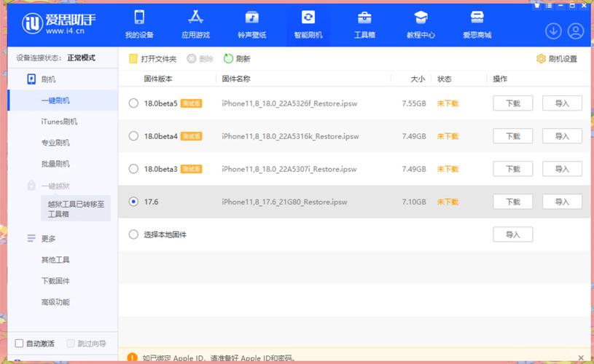Open 下载固件 sidebar item
The width and height of the screenshot is (594, 364).
click(55, 281)
